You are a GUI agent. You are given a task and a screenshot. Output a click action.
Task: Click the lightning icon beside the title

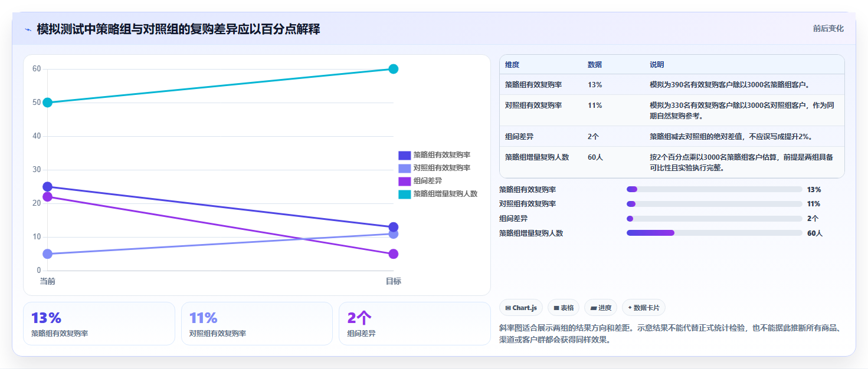pyautogui.click(x=28, y=29)
